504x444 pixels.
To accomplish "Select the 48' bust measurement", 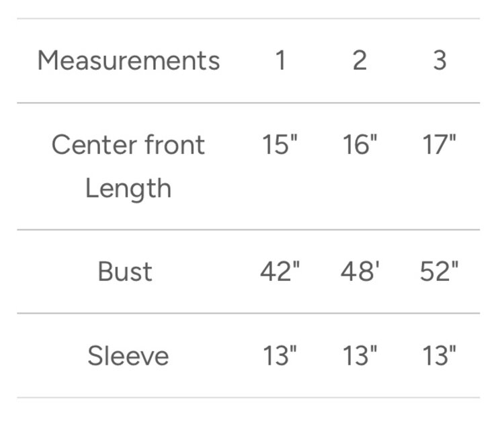I will (x=360, y=271).
